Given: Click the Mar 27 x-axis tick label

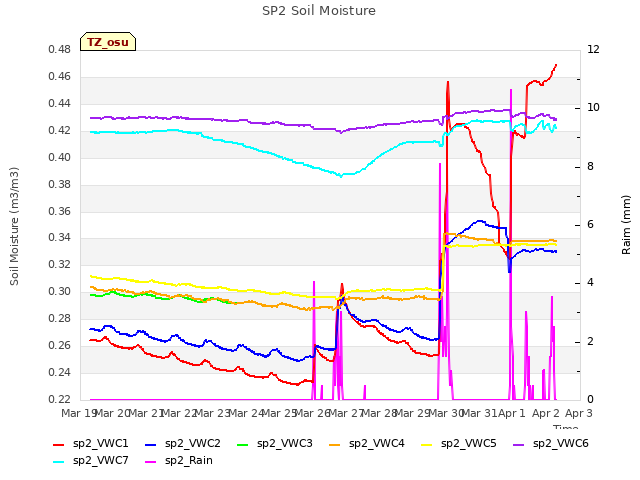Looking at the screenshot, I should [x=346, y=413].
